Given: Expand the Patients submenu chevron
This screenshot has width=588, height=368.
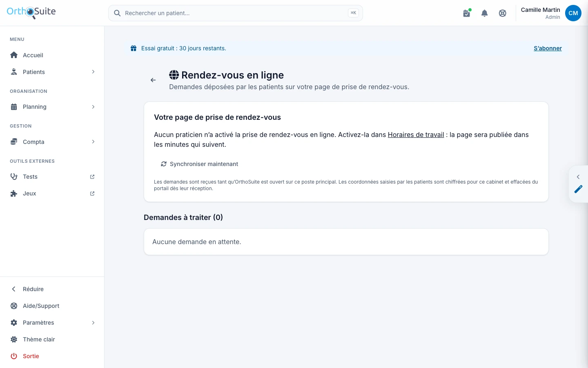Looking at the screenshot, I should (93, 72).
